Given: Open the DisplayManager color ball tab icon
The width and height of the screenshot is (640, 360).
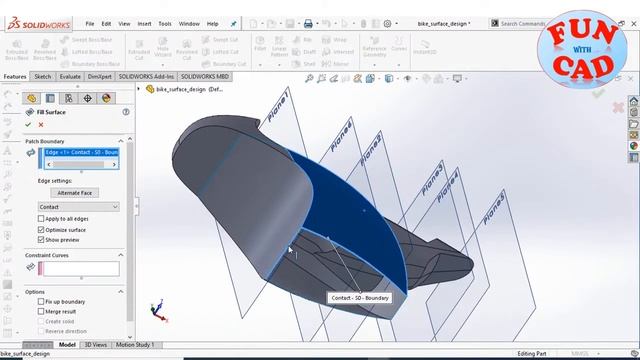Looking at the screenshot, I should (x=106, y=98).
